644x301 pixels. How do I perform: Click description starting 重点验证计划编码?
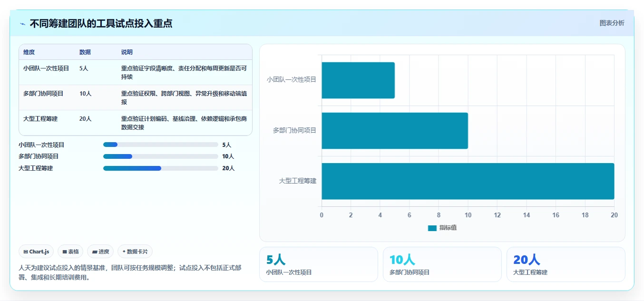(x=184, y=123)
